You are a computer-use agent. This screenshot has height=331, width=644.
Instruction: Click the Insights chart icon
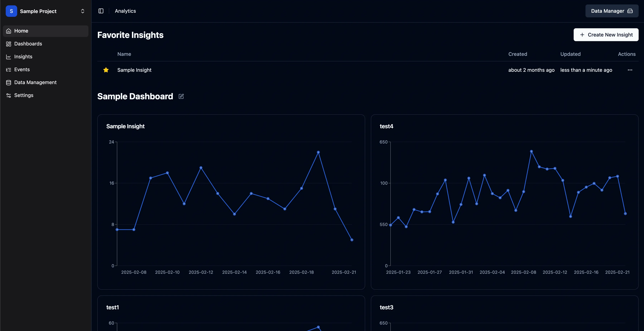point(8,57)
